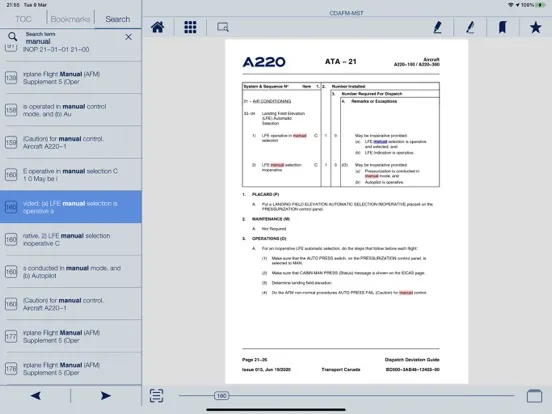Click the clock time in status bar
552x414 pixels.
(x=12, y=5)
